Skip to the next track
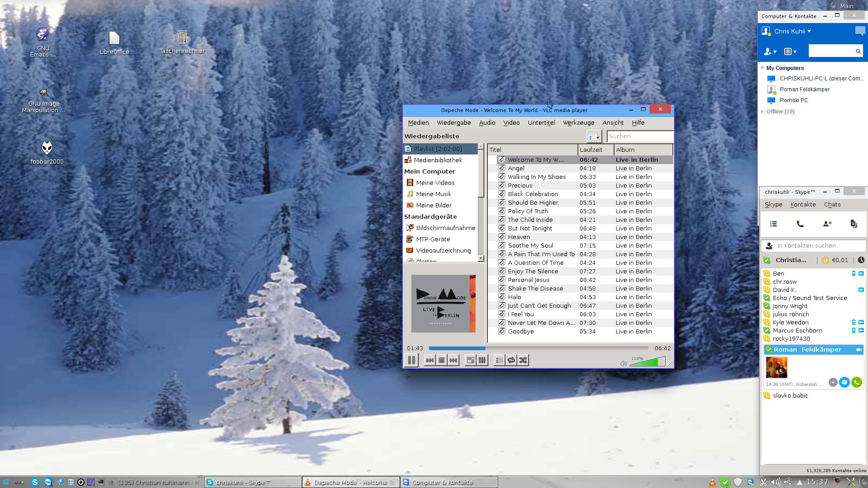868x488 pixels. click(453, 360)
